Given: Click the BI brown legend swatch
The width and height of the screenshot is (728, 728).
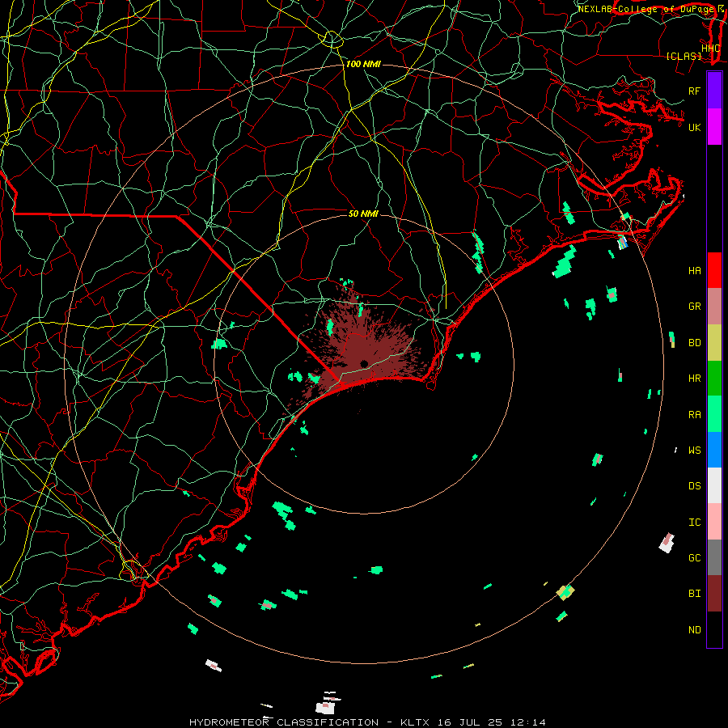Looking at the screenshot, I should pyautogui.click(x=714, y=594).
